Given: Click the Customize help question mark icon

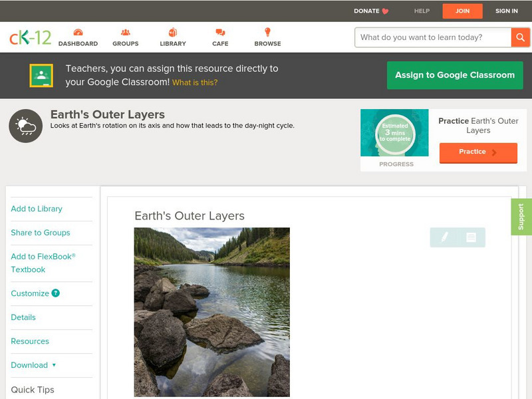Looking at the screenshot, I should (56, 293).
